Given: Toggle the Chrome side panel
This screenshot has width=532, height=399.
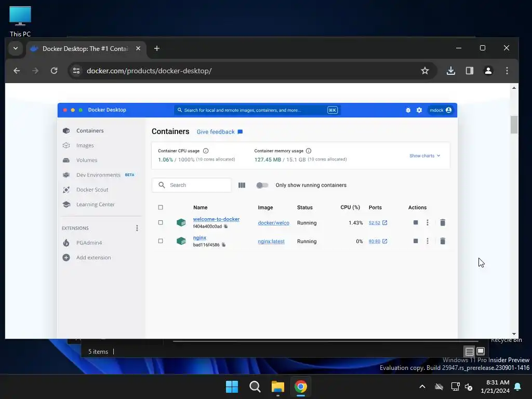Looking at the screenshot, I should point(470,71).
